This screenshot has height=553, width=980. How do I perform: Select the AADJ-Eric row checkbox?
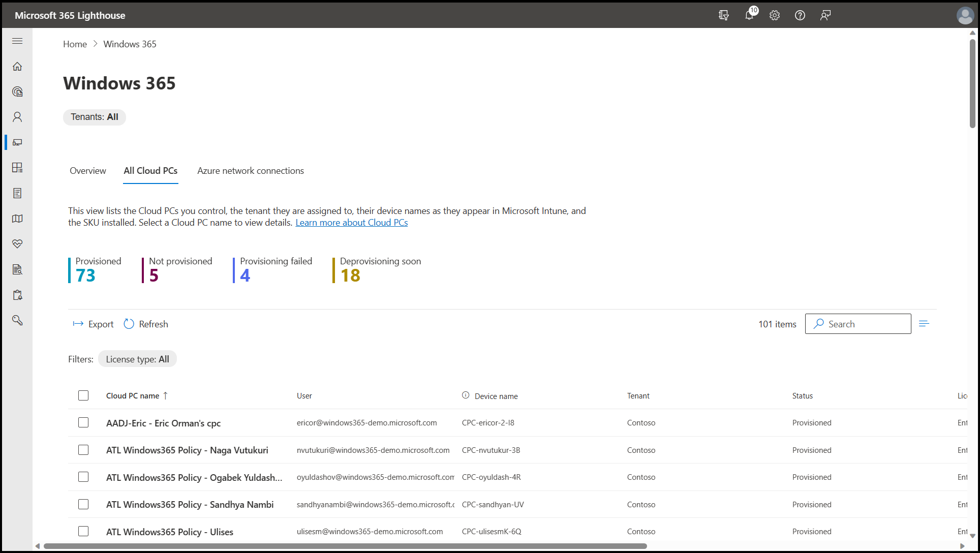(x=83, y=423)
